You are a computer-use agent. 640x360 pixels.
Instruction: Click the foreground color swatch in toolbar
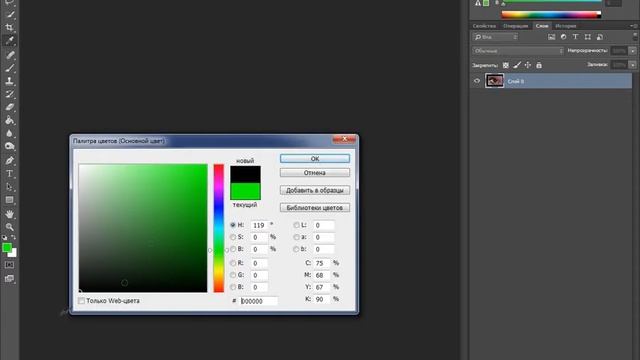[7, 247]
